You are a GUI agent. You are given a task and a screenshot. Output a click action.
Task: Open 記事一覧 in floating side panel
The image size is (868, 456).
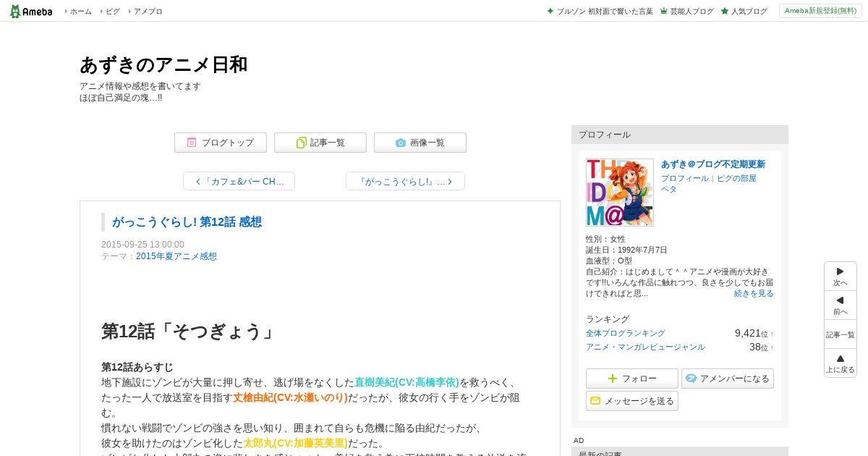(841, 334)
